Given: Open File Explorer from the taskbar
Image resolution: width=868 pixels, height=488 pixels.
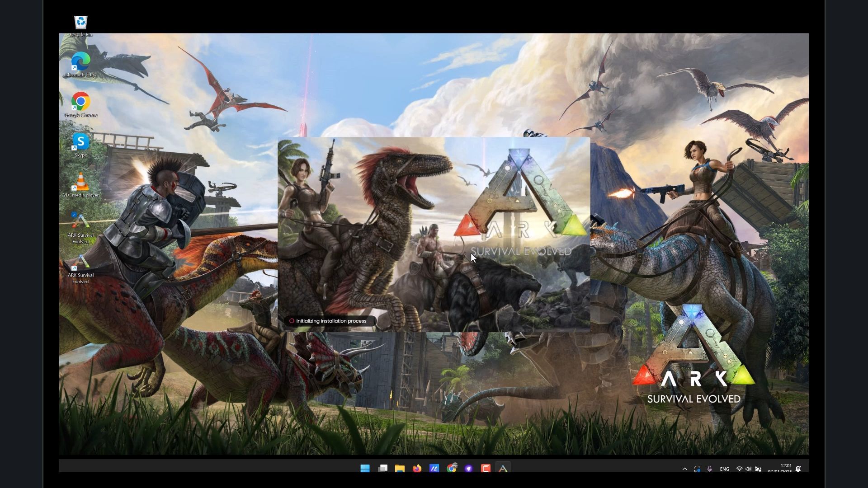Looking at the screenshot, I should (x=400, y=469).
